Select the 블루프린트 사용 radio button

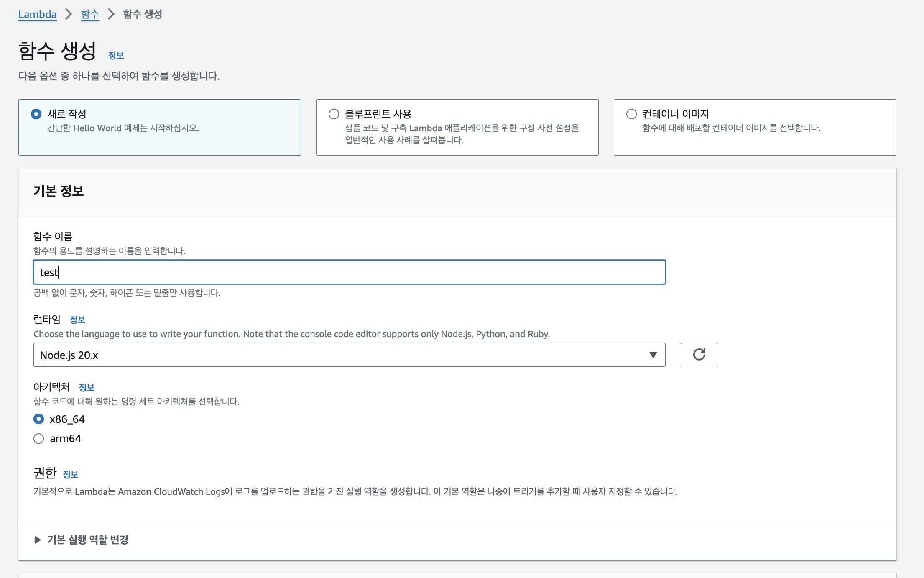[x=334, y=114]
